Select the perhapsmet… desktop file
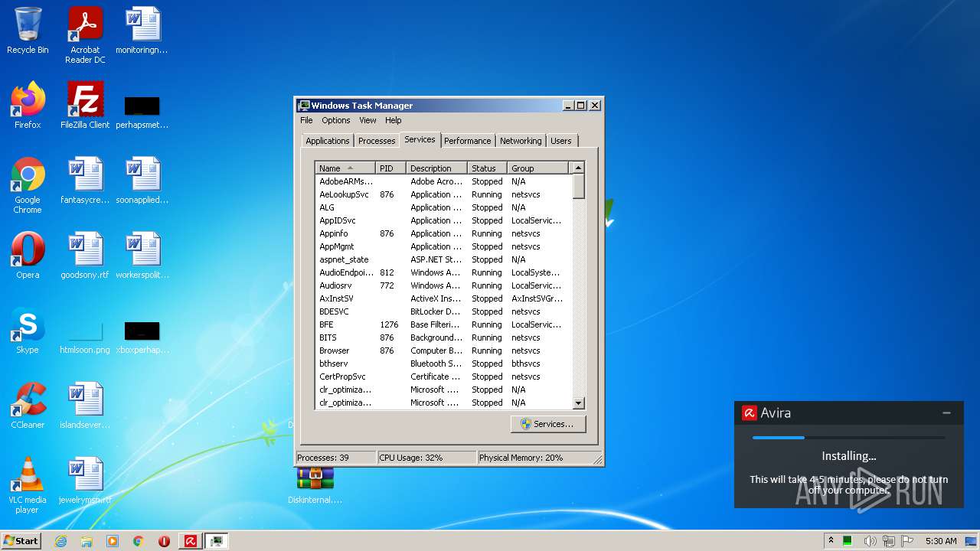The image size is (980, 551). tap(142, 112)
